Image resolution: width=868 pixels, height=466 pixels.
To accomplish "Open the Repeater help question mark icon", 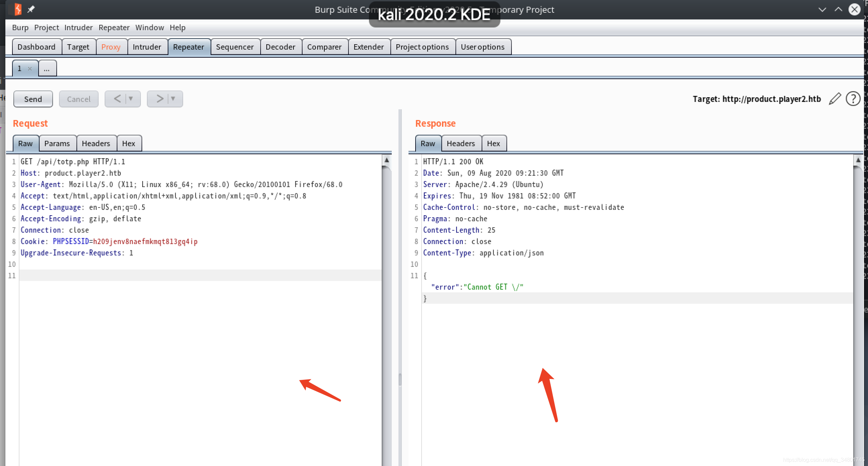I will (x=853, y=99).
